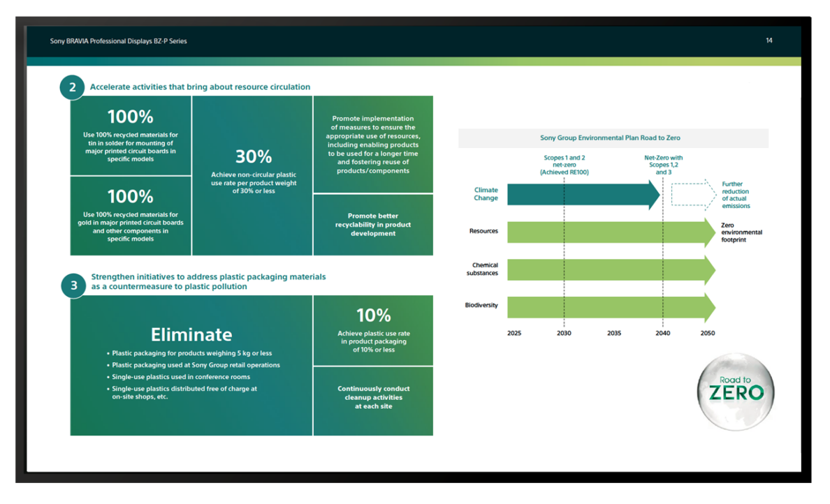Click the circled number 3 badge

[73, 286]
